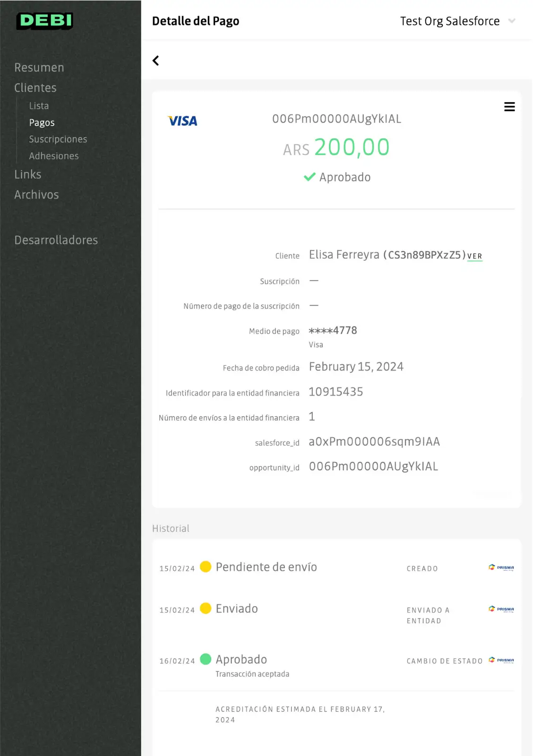Open the Resumen menu item
Screen dimensions: 533x756
coord(39,68)
